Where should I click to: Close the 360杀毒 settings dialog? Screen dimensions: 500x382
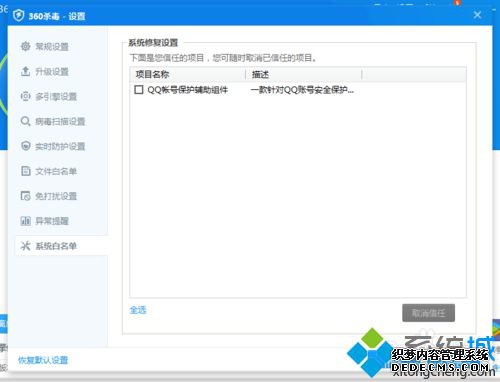(x=477, y=15)
